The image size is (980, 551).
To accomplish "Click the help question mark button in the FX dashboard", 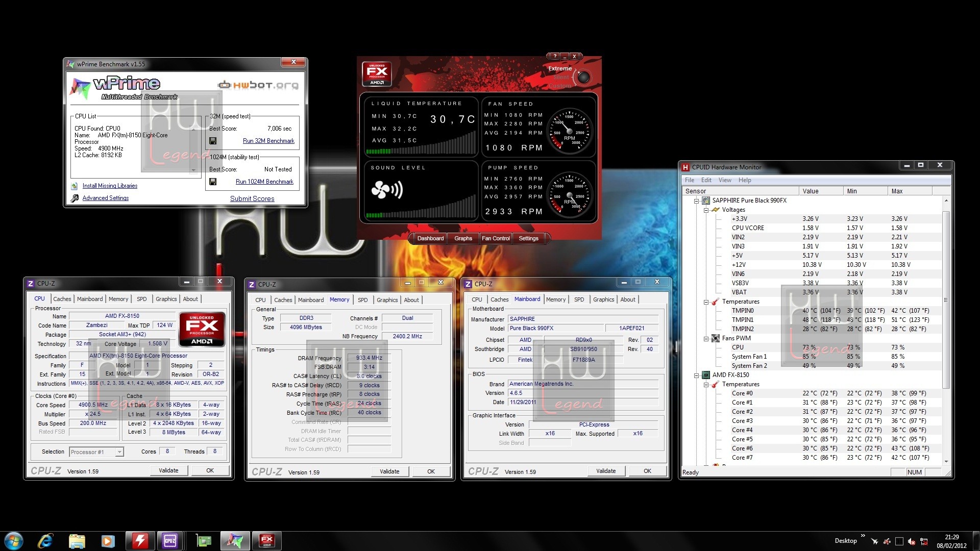I will click(555, 56).
